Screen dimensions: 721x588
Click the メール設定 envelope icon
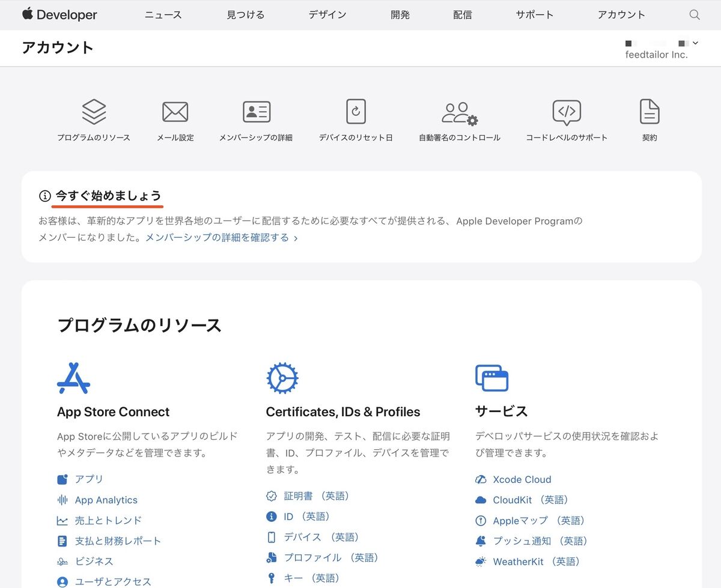click(x=175, y=112)
